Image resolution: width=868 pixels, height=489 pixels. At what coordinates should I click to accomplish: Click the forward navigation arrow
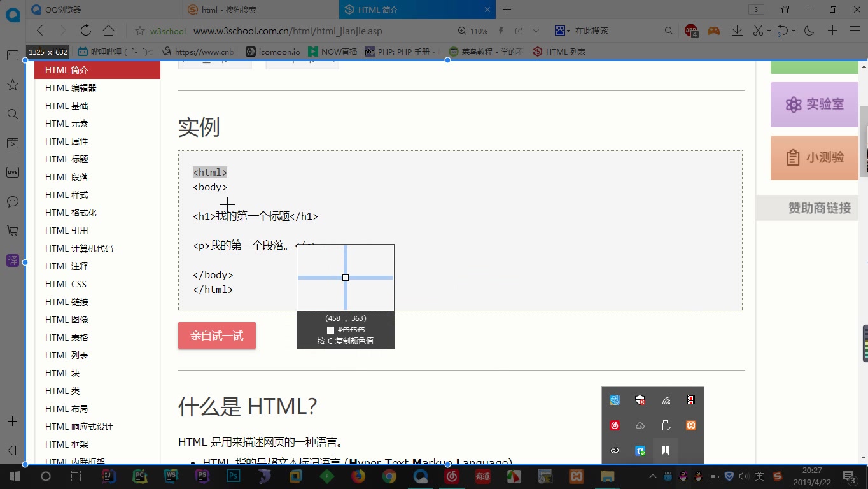click(x=62, y=31)
